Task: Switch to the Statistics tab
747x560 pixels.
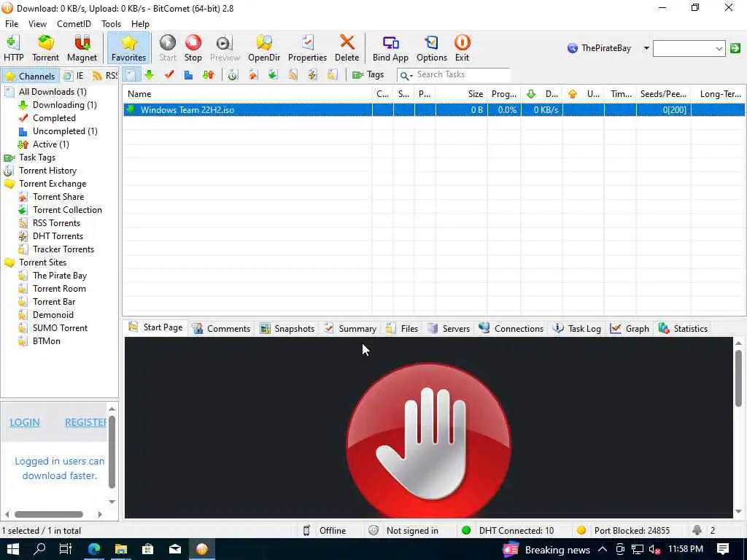Action: pos(683,329)
